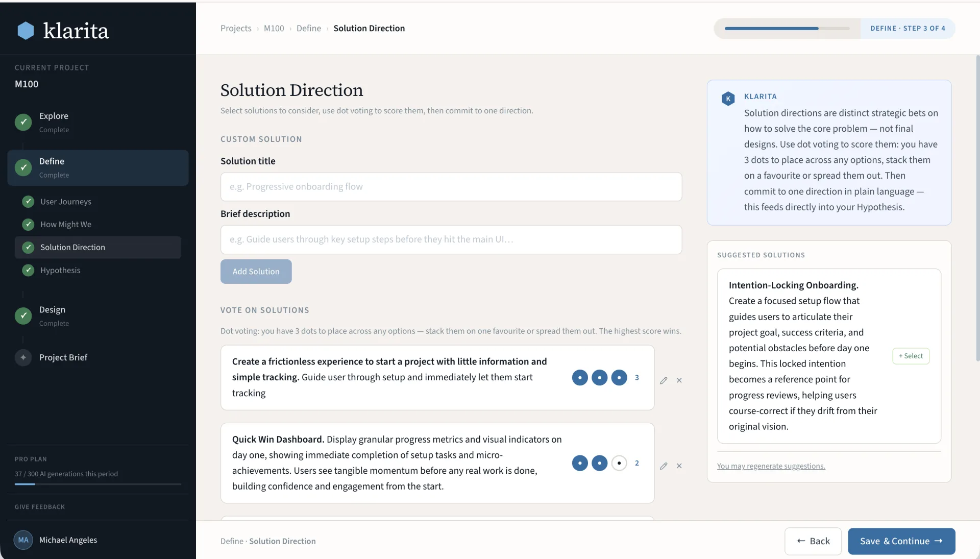Viewport: 980px width, 559px height.
Task: Click the footer 'Define · Solution Direction' text
Action: click(268, 541)
